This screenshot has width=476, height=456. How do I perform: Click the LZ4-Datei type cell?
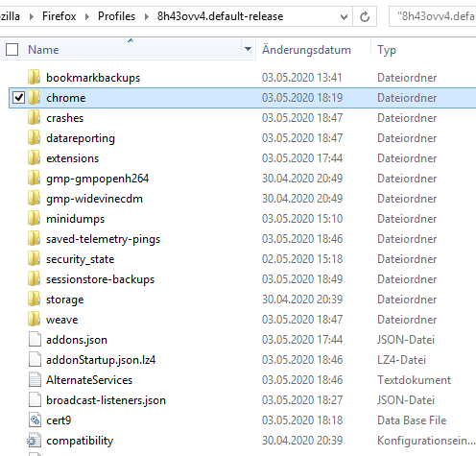click(401, 360)
